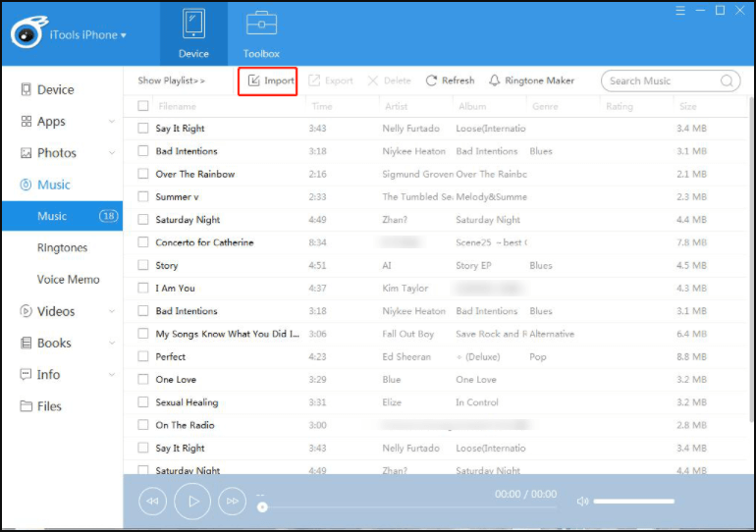Open the Toolbox tab
756x532 pixels.
[x=261, y=33]
